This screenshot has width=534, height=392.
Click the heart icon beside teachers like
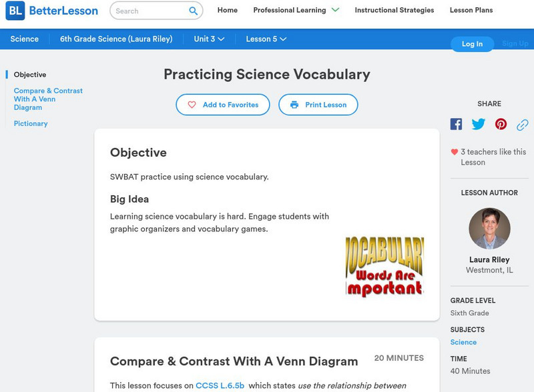click(455, 152)
